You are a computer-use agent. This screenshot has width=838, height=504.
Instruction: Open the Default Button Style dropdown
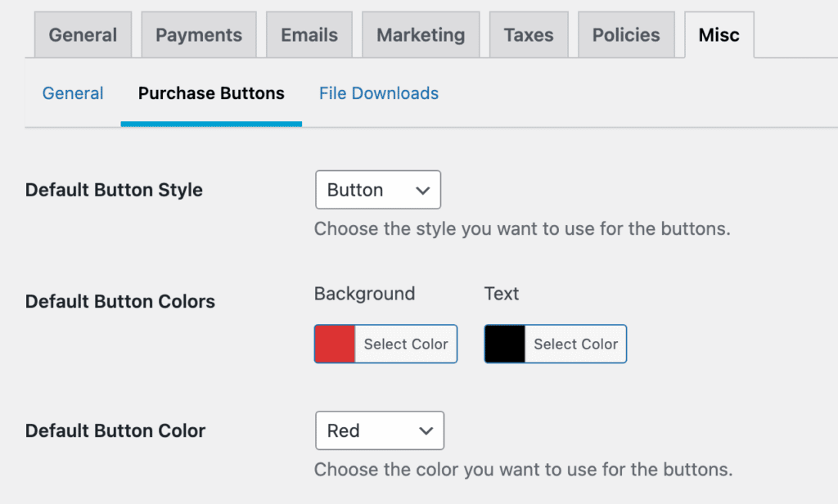(377, 189)
